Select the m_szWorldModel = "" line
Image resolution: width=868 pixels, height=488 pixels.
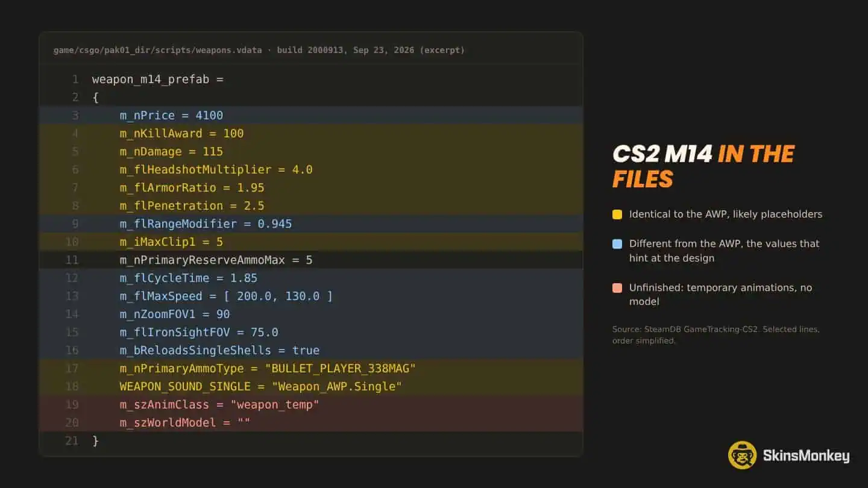click(311, 423)
